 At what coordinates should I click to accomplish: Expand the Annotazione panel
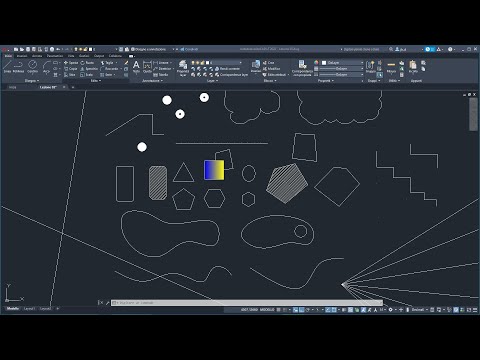pyautogui.click(x=152, y=81)
